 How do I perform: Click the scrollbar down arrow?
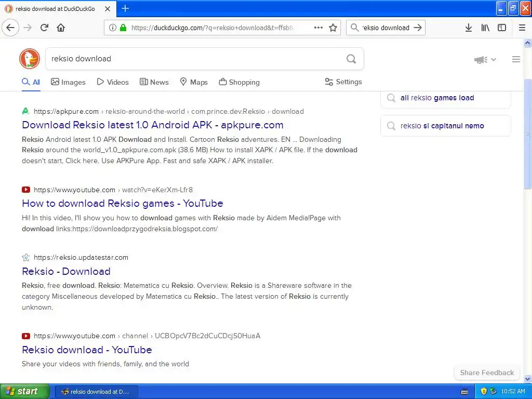pyautogui.click(x=528, y=379)
